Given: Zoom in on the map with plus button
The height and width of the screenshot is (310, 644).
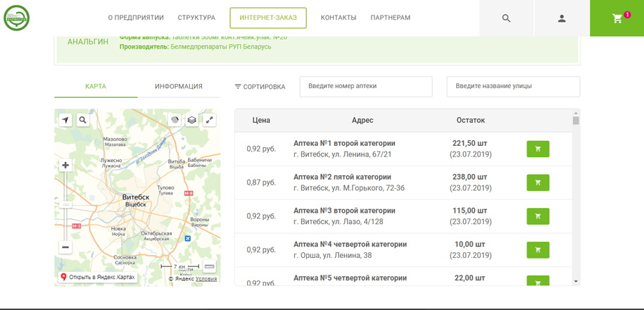Looking at the screenshot, I should [65, 165].
